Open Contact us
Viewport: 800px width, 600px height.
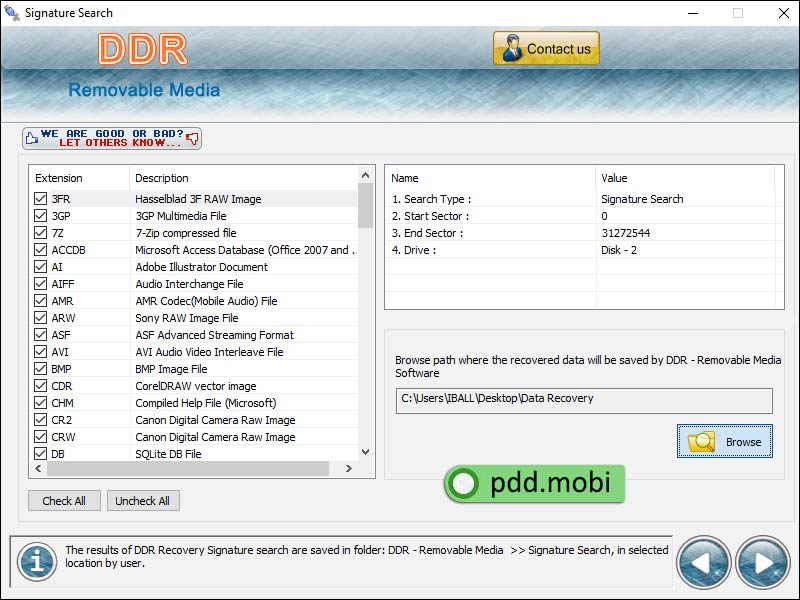546,47
